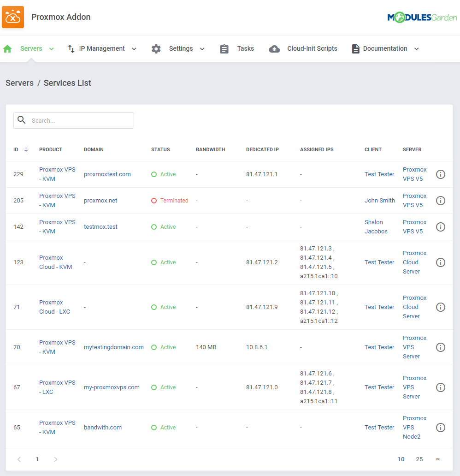The image size is (460, 476).
Task: Click the Documentation file icon
Action: tap(356, 48)
